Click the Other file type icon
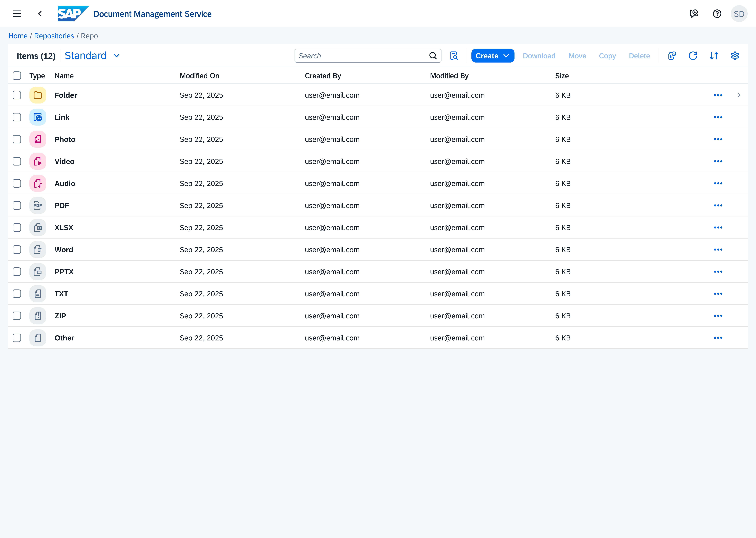The height and width of the screenshot is (538, 756). click(38, 338)
